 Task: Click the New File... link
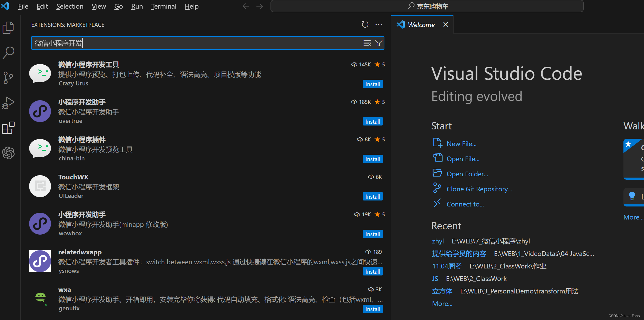point(462,144)
